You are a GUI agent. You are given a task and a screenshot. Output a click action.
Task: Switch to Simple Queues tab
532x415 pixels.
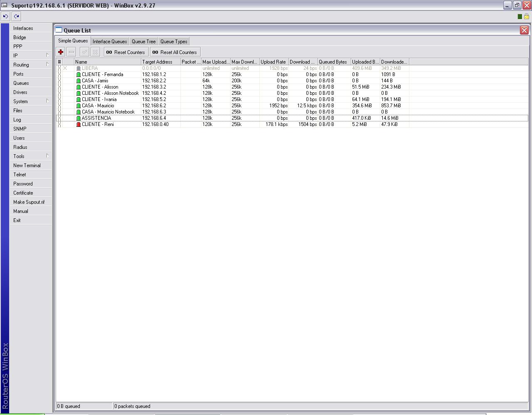(73, 41)
